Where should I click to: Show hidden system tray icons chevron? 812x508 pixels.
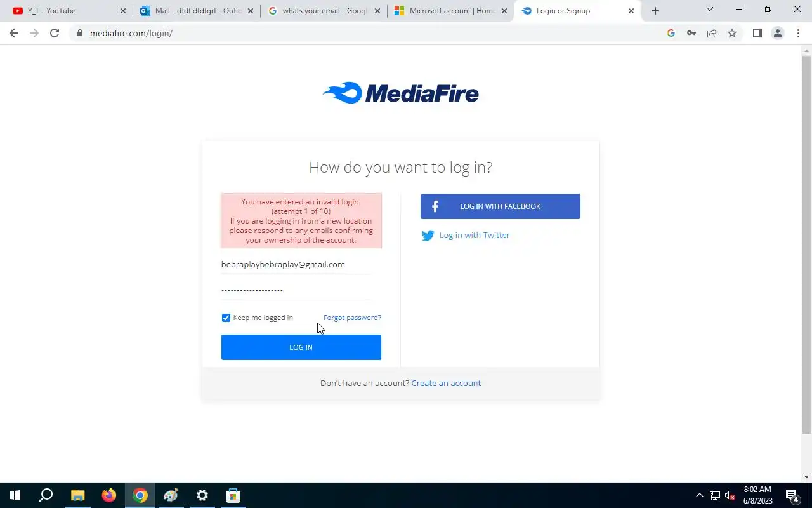pyautogui.click(x=700, y=495)
